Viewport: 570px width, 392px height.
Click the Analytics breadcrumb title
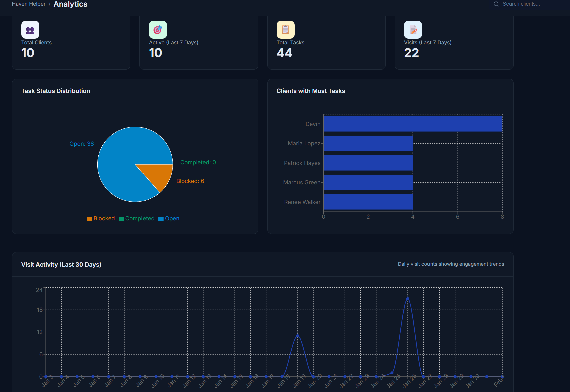pos(70,4)
